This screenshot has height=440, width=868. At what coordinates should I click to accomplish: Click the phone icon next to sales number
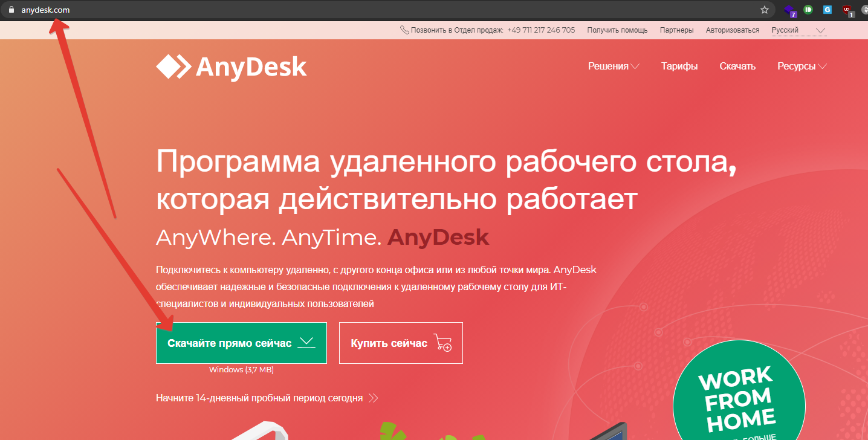pos(404,30)
